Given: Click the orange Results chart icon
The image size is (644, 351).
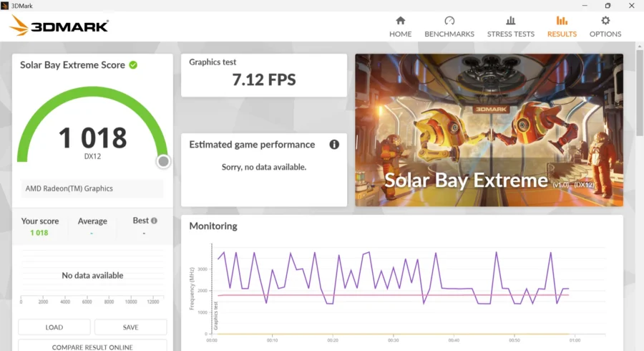Looking at the screenshot, I should [562, 21].
